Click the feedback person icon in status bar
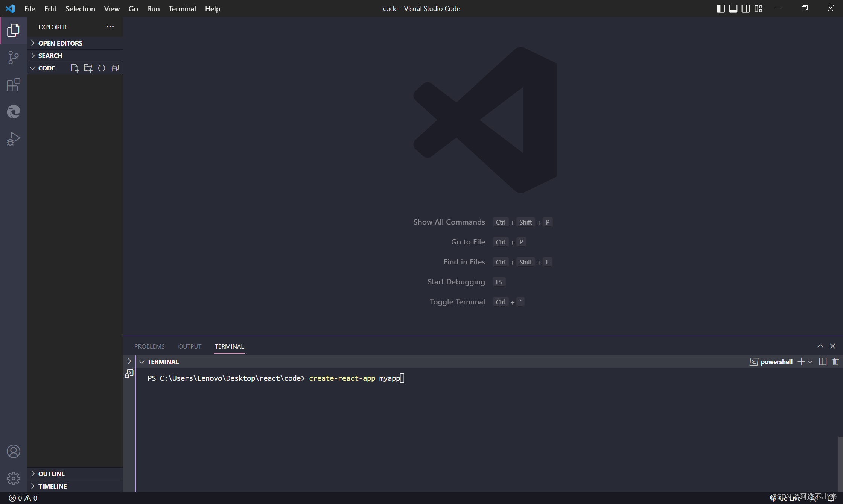The height and width of the screenshot is (504, 843). point(813,498)
